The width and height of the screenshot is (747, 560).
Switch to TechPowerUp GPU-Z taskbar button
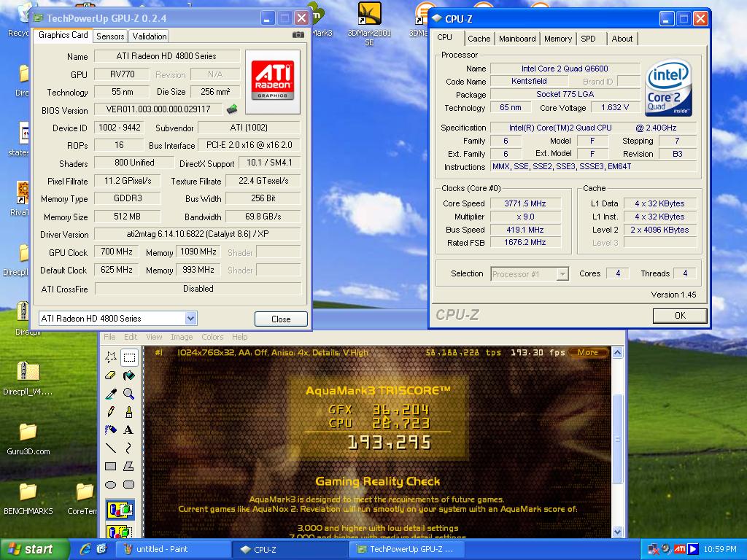tap(407, 549)
